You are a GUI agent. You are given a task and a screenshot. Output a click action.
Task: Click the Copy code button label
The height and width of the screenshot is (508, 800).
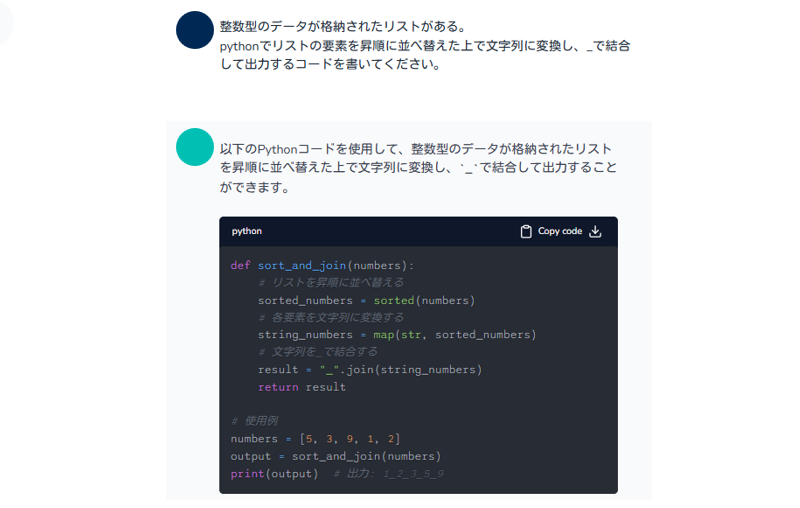560,231
